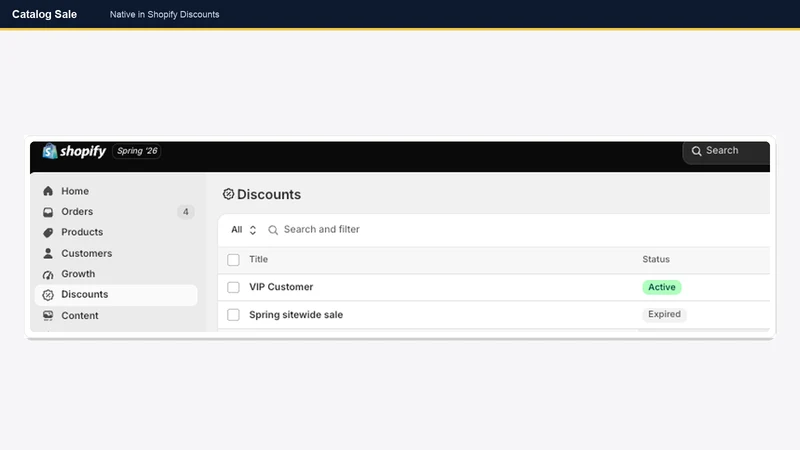The width and height of the screenshot is (800, 450).
Task: Click the Growth gauge icon
Action: tap(48, 274)
